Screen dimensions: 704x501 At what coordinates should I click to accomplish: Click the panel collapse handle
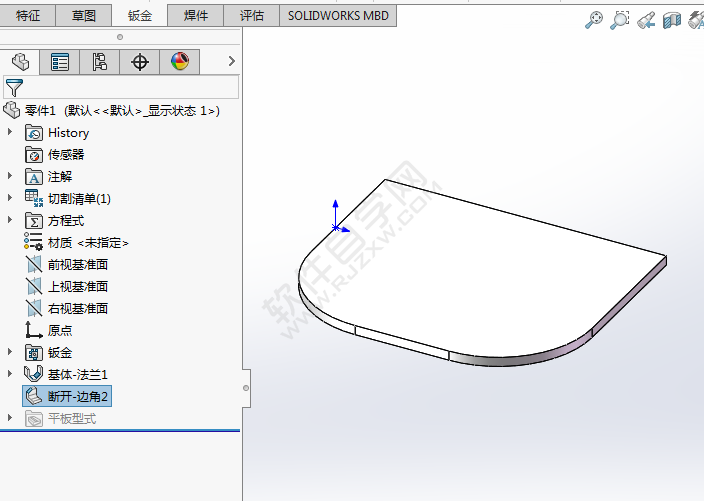pyautogui.click(x=246, y=388)
